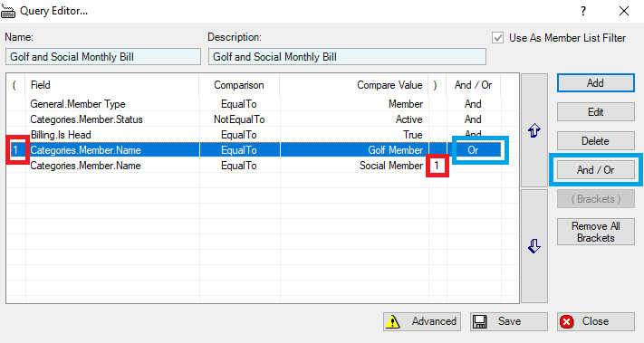Click in the Name input field
This screenshot has height=343, width=644.
[x=103, y=57]
